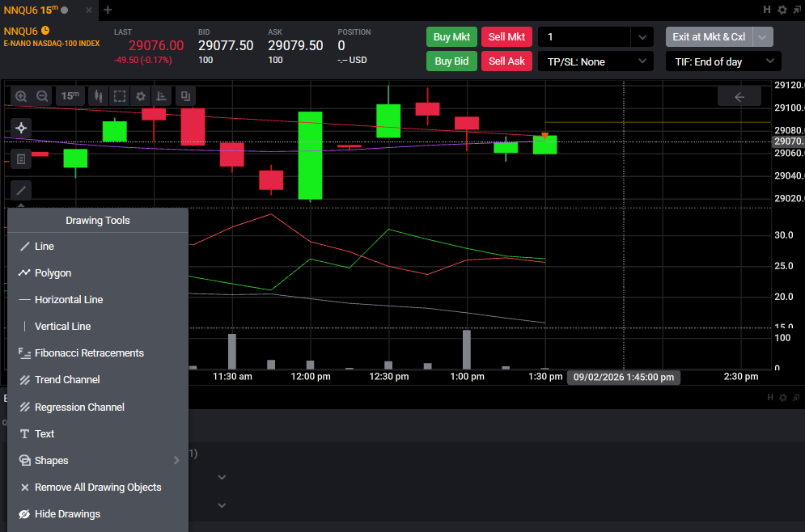Click the H icon in lower panel
This screenshot has width=805, height=532.
click(770, 398)
